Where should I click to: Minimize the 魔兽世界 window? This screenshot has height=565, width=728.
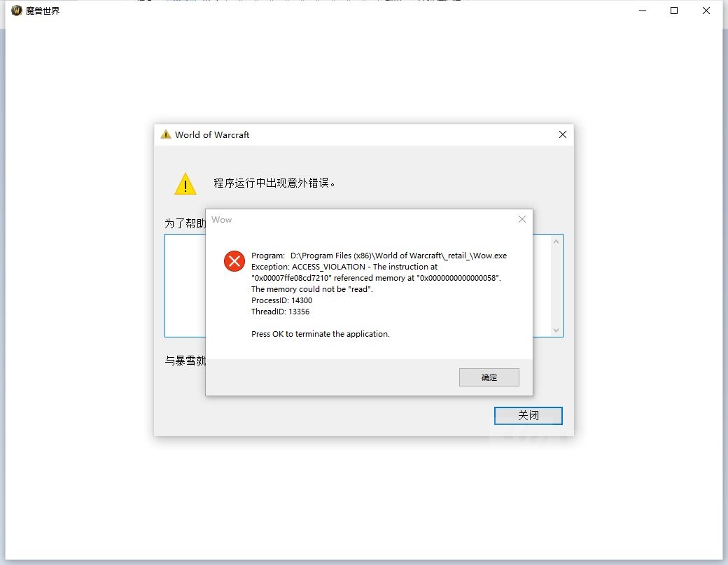click(x=643, y=11)
